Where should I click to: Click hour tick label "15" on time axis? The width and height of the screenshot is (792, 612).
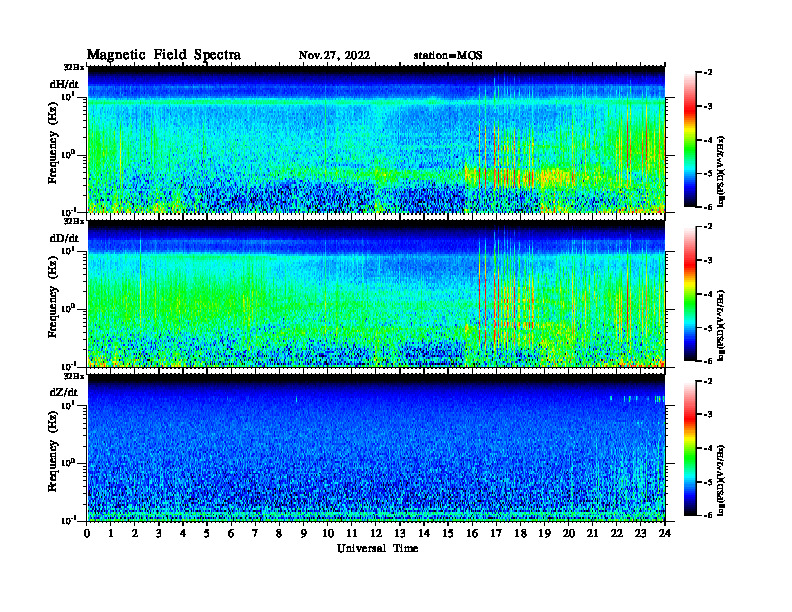(448, 534)
